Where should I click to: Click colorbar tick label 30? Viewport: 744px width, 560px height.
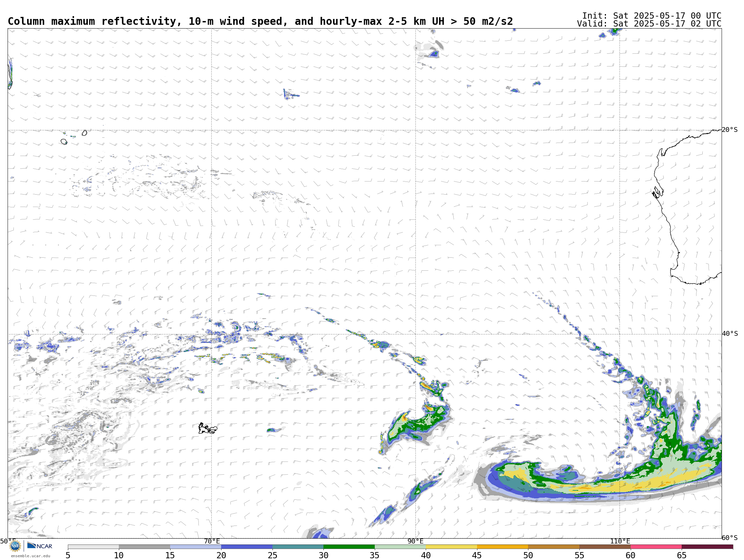tap(323, 555)
